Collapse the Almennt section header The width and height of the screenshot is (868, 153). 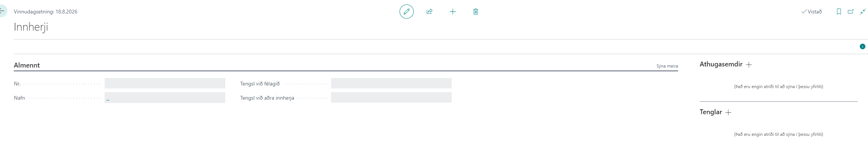pyautogui.click(x=27, y=65)
